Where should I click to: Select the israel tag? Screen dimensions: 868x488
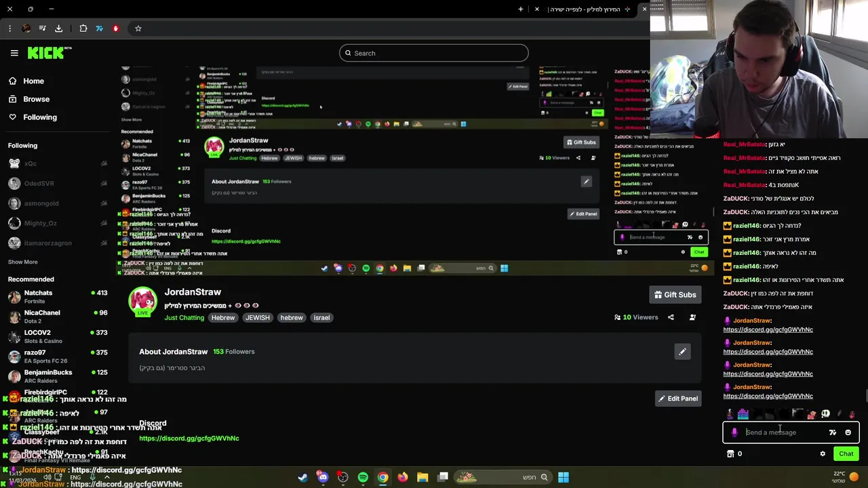click(321, 317)
